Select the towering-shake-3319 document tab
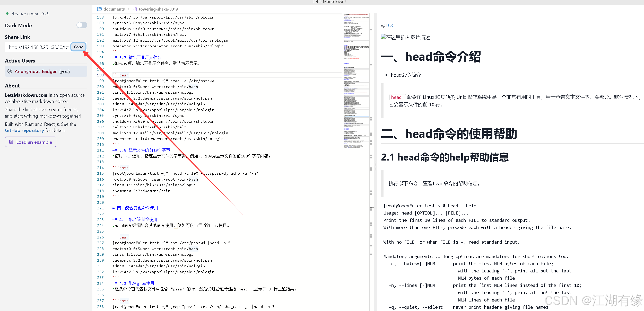Image resolution: width=644 pixels, height=311 pixels. tap(158, 9)
